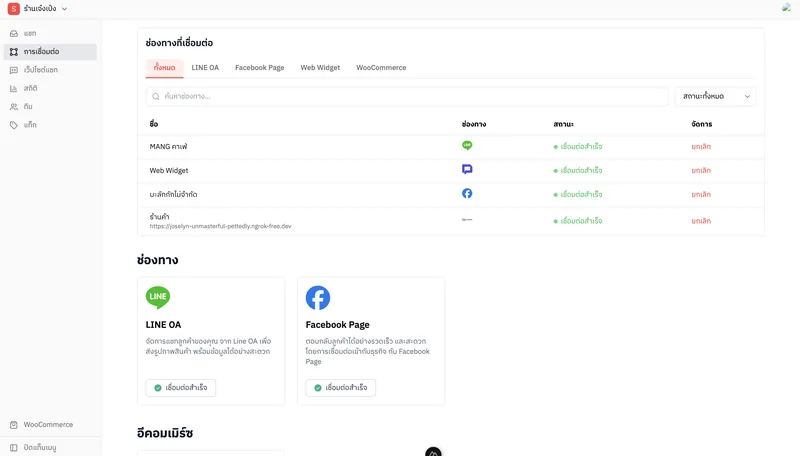Click the LINE icon in MANG row
The image size is (800, 456).
tap(467, 146)
